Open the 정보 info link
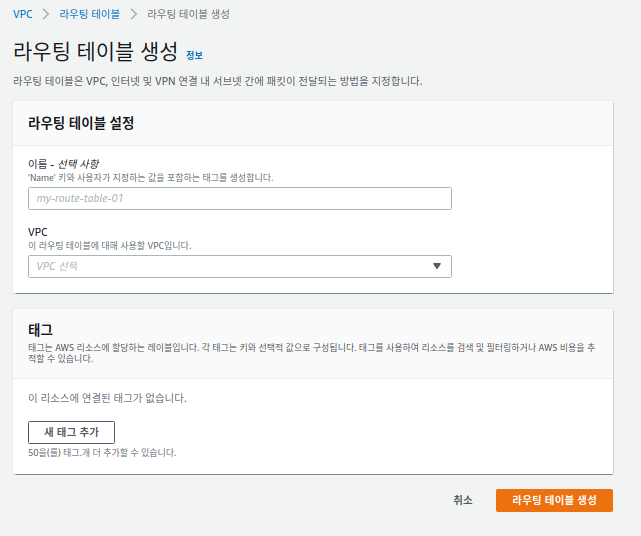The width and height of the screenshot is (641, 536). coord(195,55)
